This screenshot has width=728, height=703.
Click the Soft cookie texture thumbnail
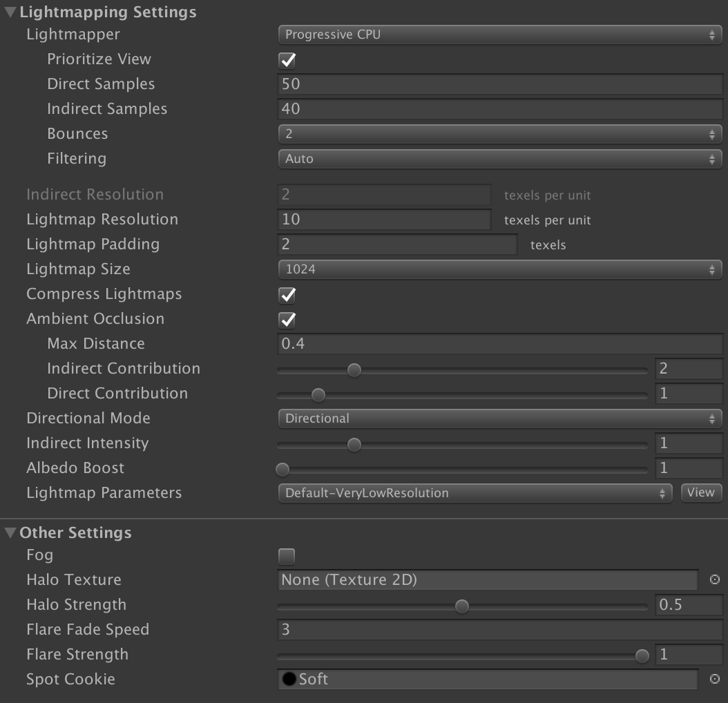tap(289, 680)
